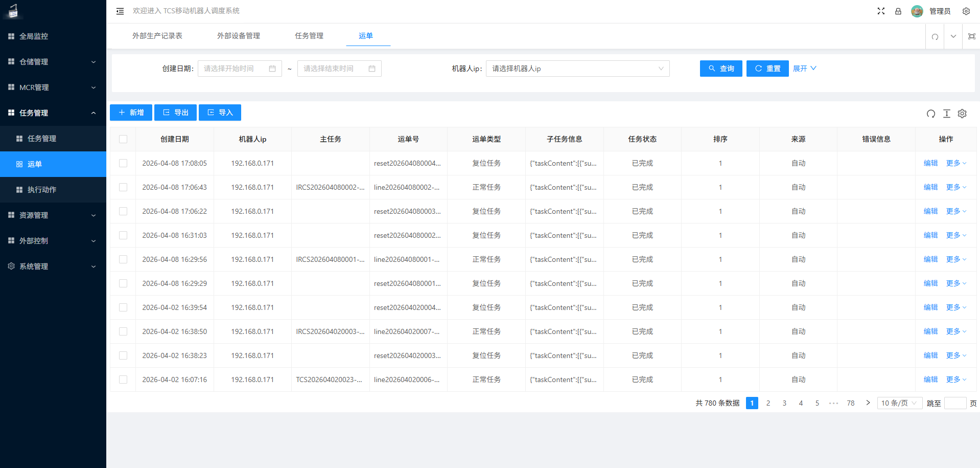Screen dimensions: 980x468
Task: Open tab options dropdown chevron
Action: 953,36
